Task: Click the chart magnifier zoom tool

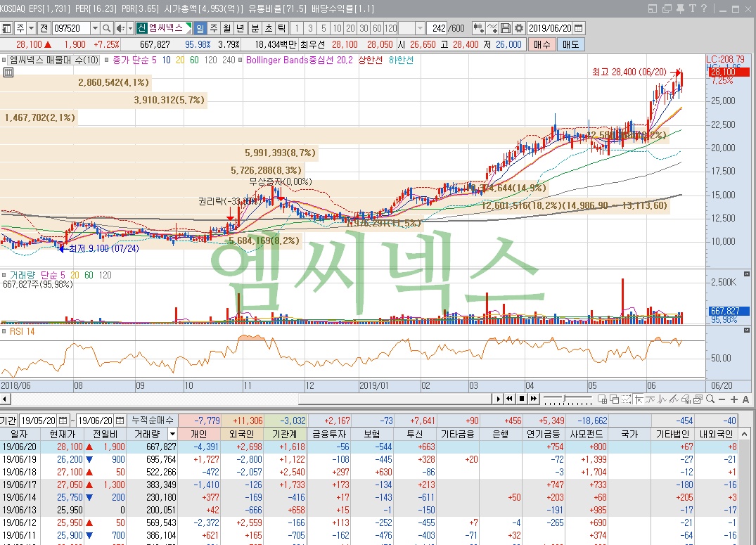Action: click(710, 399)
